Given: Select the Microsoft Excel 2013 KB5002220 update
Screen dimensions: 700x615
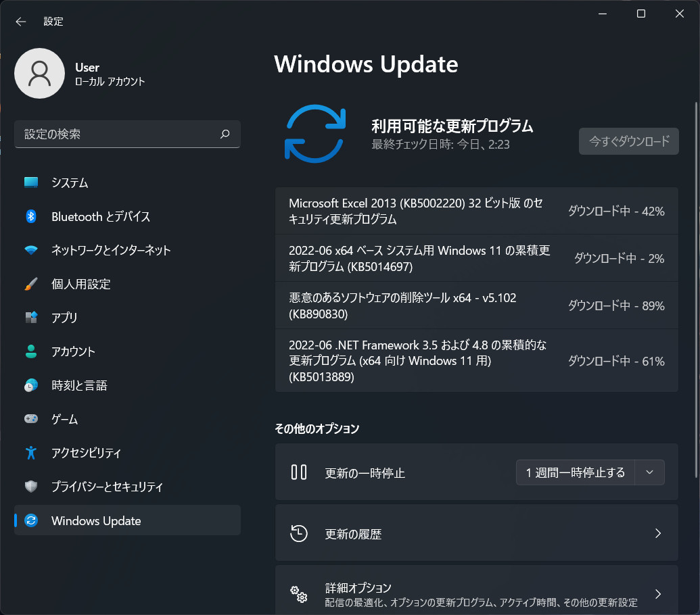Looking at the screenshot, I should [x=476, y=211].
